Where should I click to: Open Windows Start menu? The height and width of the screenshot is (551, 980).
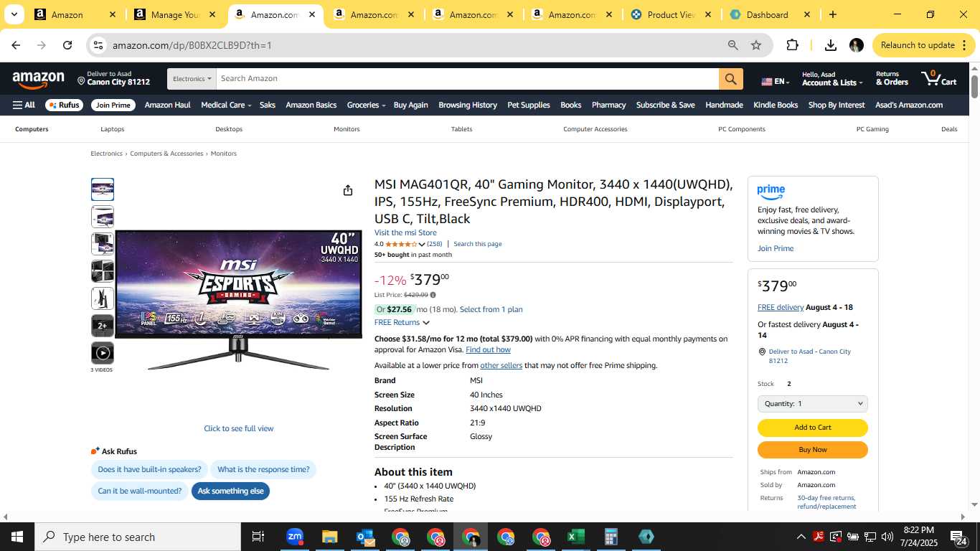[17, 537]
